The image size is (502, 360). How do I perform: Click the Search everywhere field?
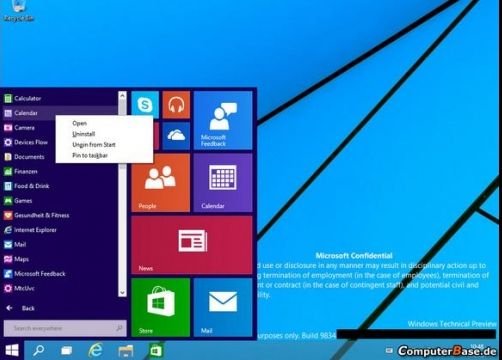click(x=65, y=328)
